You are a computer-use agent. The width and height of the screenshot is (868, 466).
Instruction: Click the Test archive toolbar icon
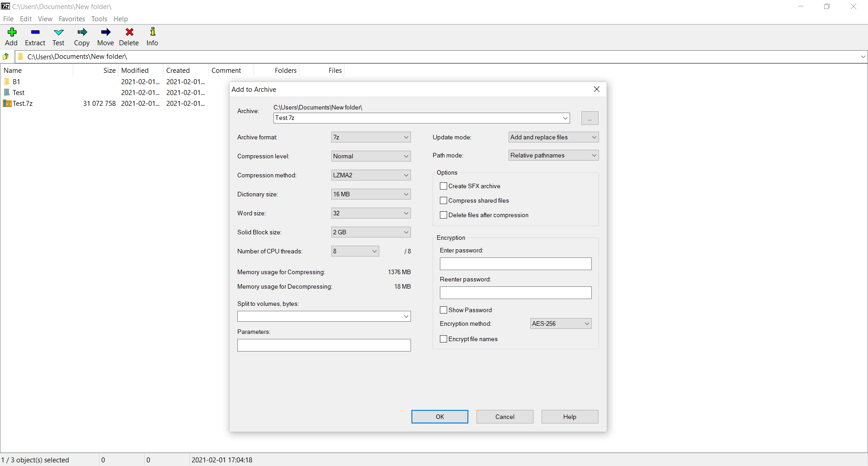click(59, 33)
